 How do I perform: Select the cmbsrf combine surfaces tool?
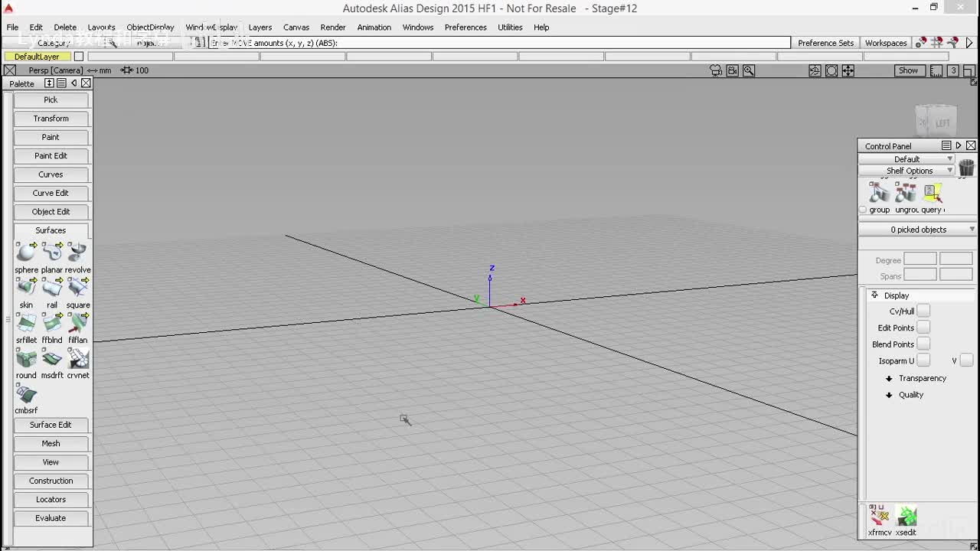tap(26, 393)
